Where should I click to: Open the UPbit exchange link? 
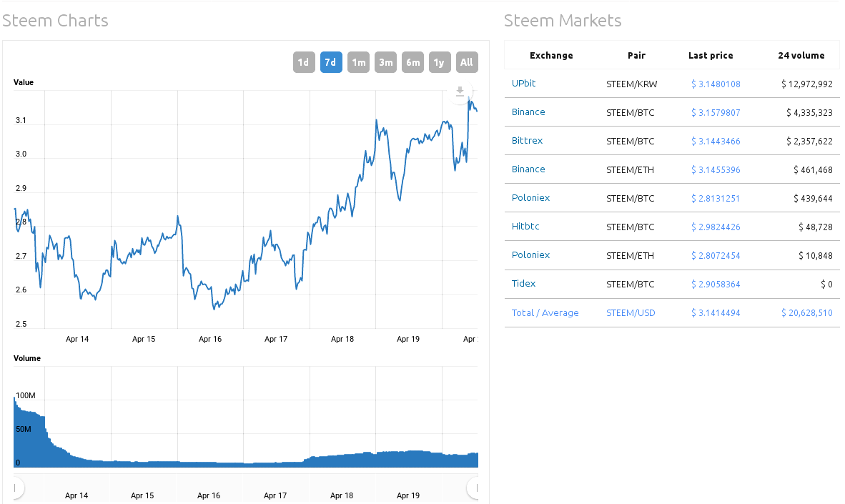pyautogui.click(x=523, y=84)
